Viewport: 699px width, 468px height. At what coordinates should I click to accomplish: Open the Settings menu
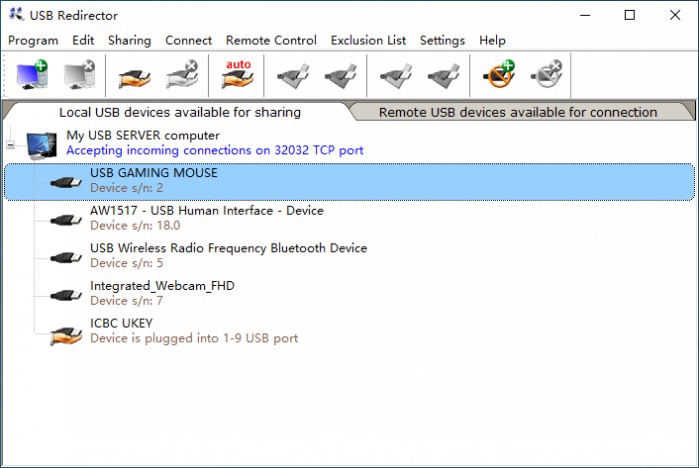click(442, 41)
